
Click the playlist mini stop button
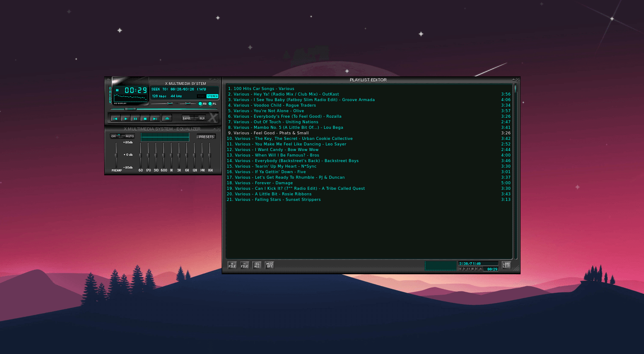[x=473, y=269]
